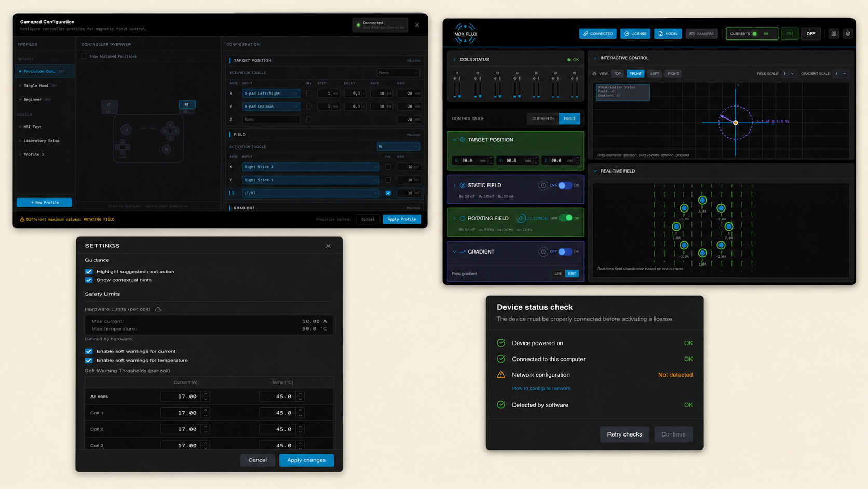The image size is (868, 489).
Task: Increase the All coils current stepper
Action: pyautogui.click(x=206, y=394)
